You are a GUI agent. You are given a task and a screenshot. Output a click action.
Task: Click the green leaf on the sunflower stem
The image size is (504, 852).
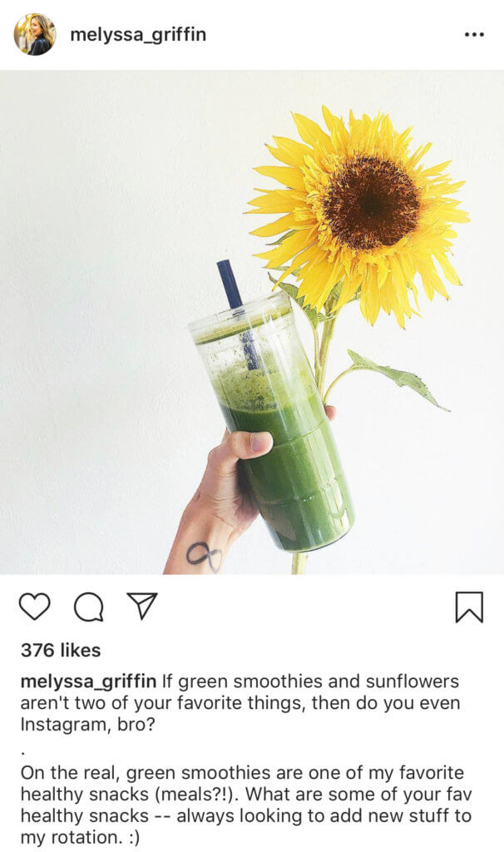point(398,379)
